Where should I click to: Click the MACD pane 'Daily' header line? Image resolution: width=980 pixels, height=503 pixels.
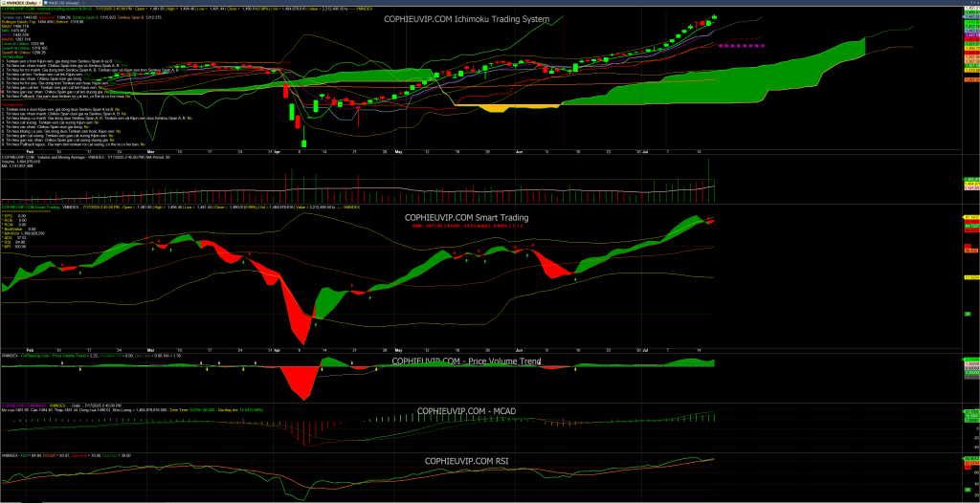(x=61, y=405)
